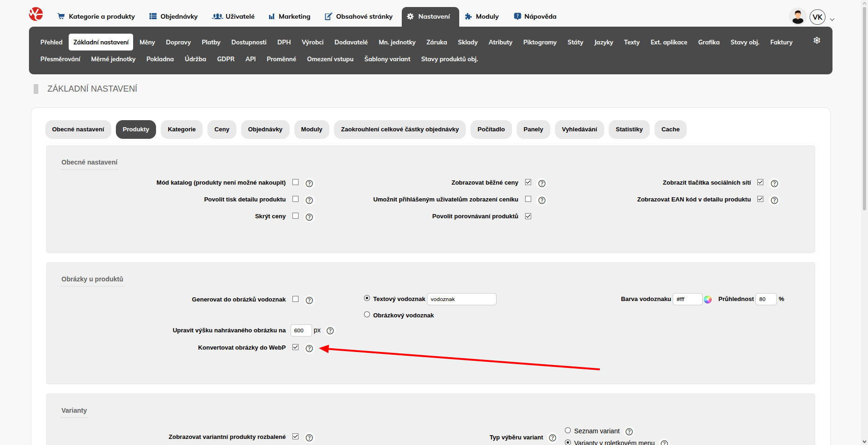Select Seznam variant radio option

pyautogui.click(x=568, y=431)
